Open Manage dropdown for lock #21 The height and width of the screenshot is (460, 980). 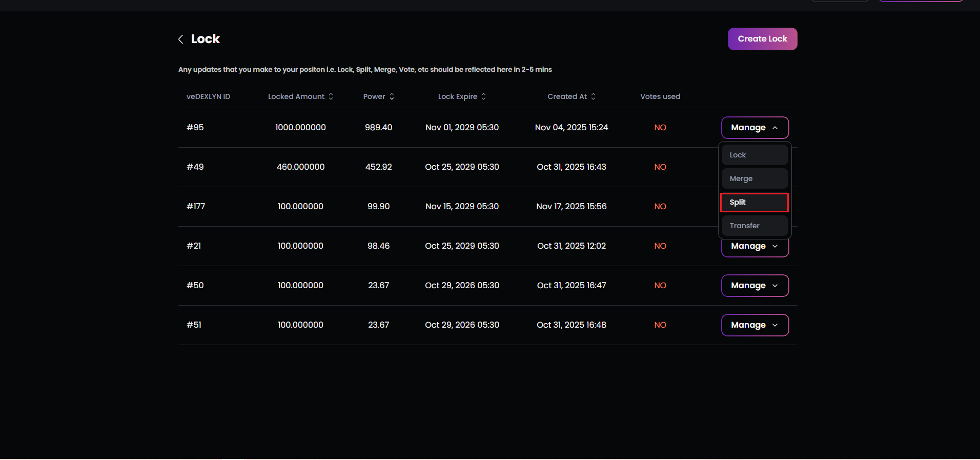[x=754, y=247]
